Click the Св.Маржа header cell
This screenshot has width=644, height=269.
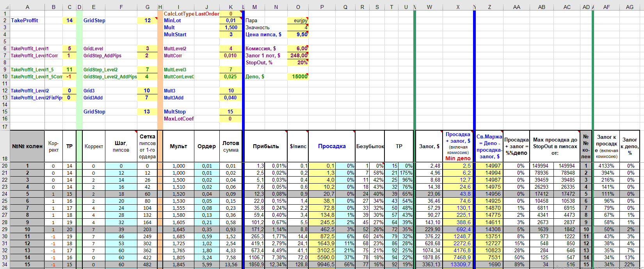(489, 146)
